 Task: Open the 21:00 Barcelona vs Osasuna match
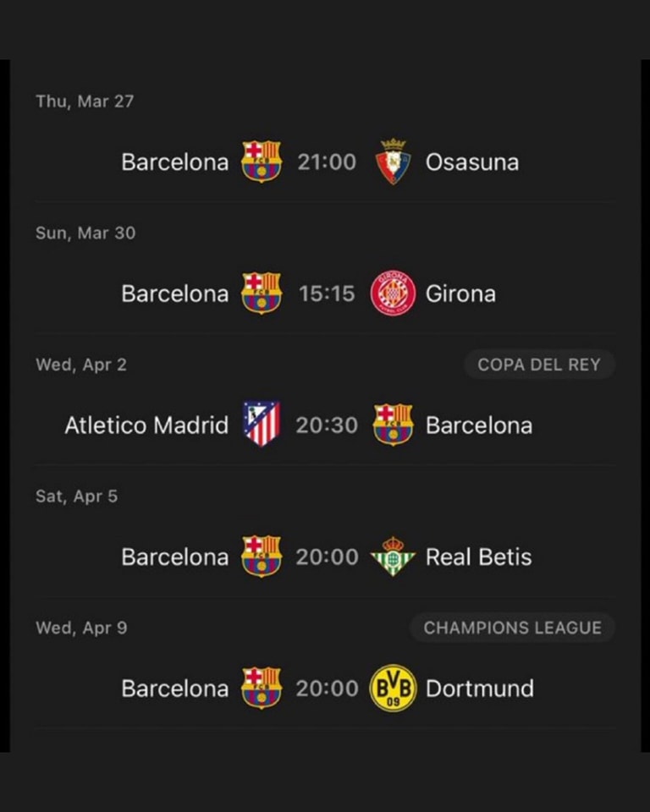click(327, 162)
